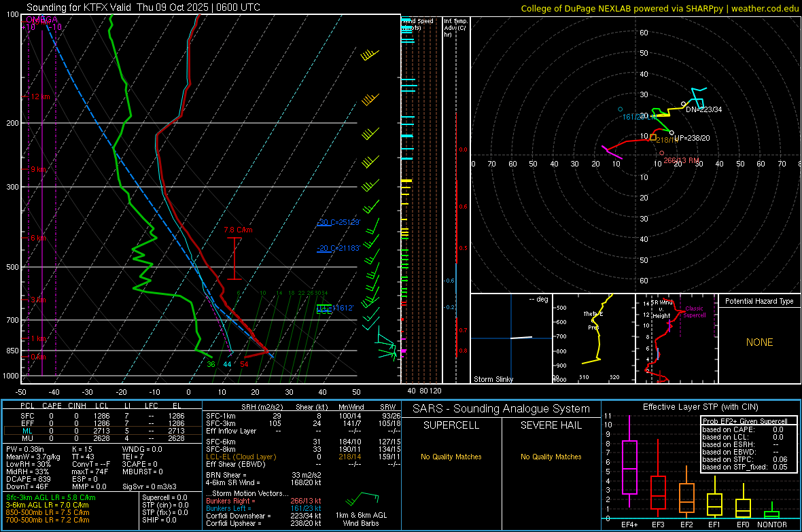This screenshot has width=802, height=532.
Task: Click the 850 pressure level label
Action: click(x=12, y=351)
